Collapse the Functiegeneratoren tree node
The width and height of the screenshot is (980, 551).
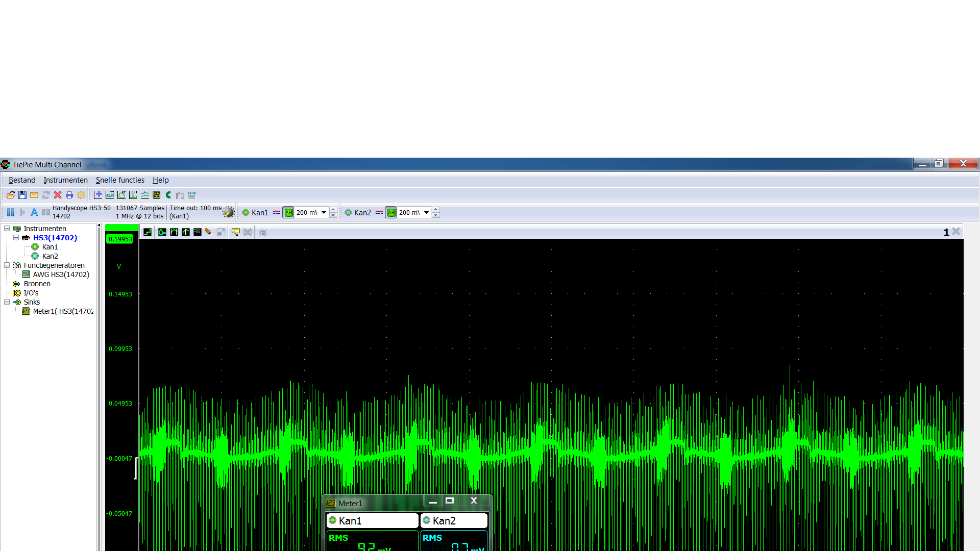(x=7, y=265)
